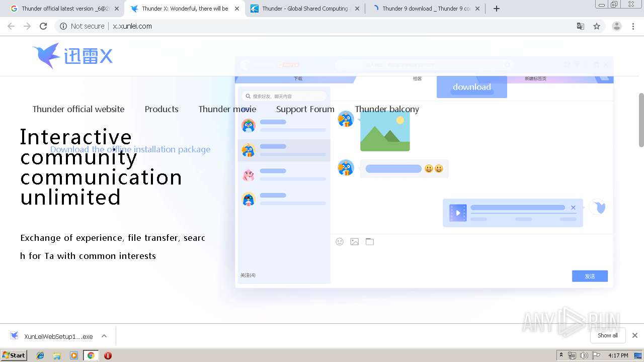644x362 pixels.
Task: Close the downloads bar
Action: coord(635,335)
